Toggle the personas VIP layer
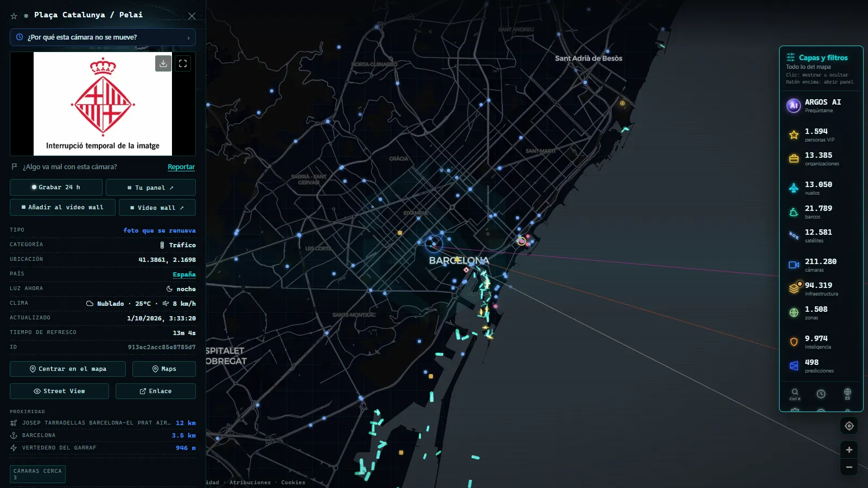The height and width of the screenshot is (488, 868). click(x=821, y=134)
